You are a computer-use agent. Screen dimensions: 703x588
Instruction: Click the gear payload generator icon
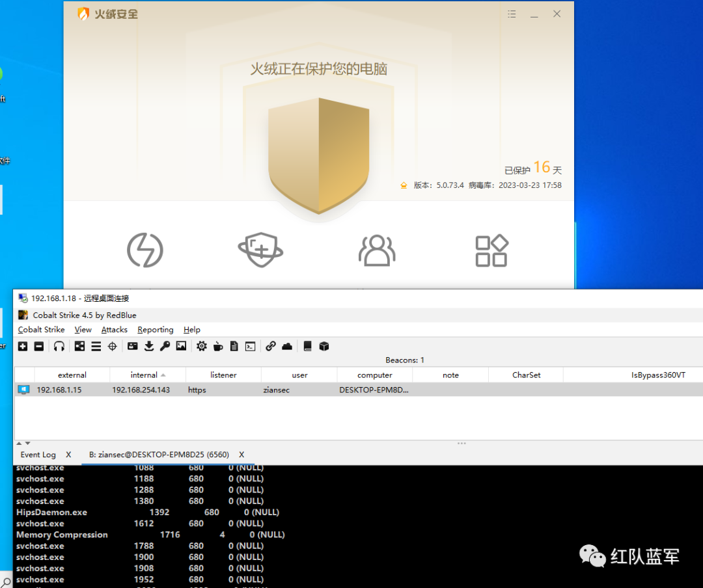tap(202, 346)
